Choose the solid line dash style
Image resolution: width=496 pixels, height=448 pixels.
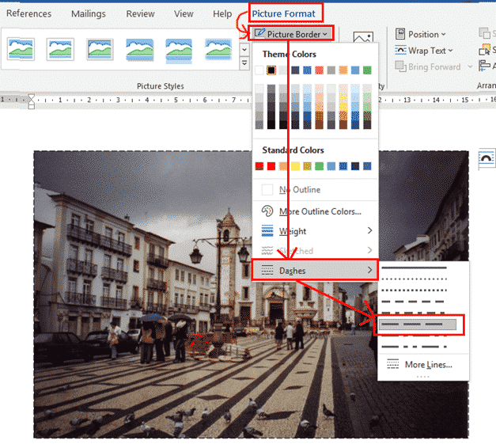tap(415, 269)
